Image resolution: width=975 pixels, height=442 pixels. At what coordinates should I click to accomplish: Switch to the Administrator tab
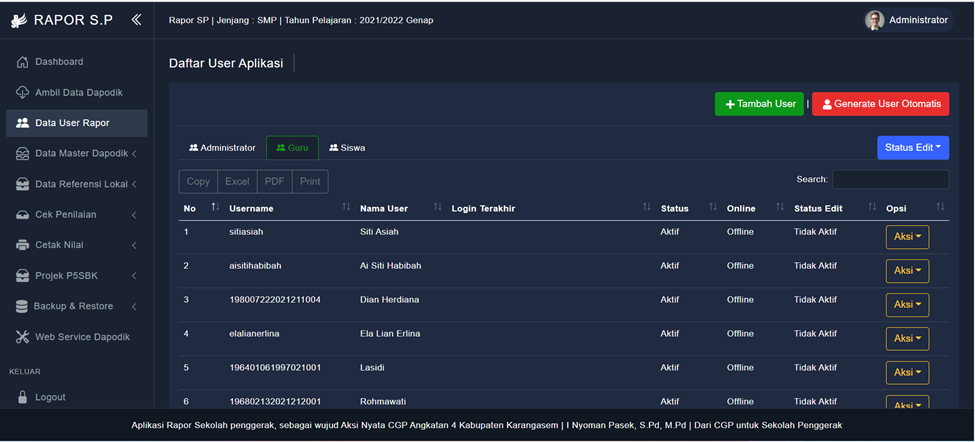[x=222, y=148]
